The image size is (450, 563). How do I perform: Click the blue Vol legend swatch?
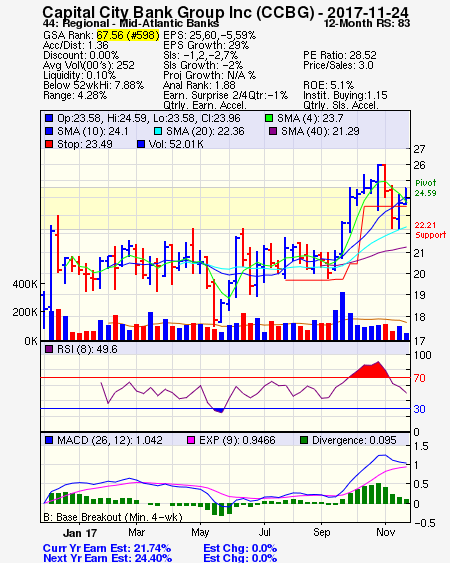(141, 144)
